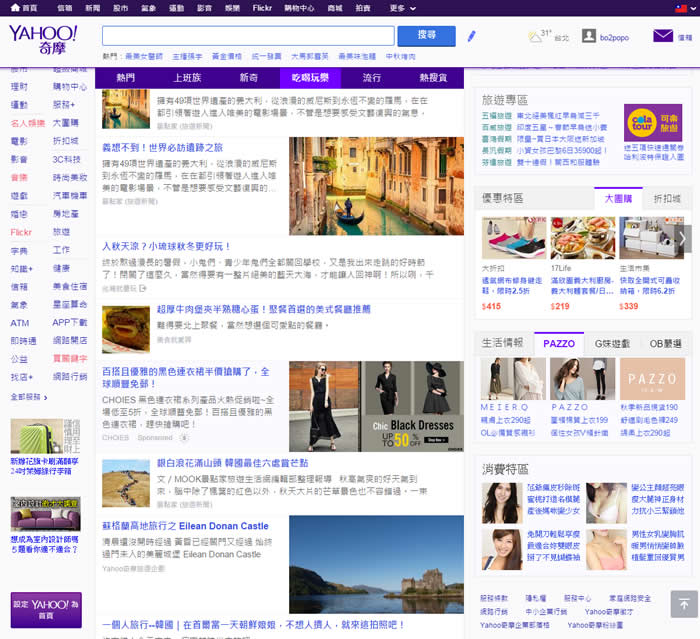Expand 全部服務 in the left sidebar
The image size is (700, 639).
coord(27,397)
